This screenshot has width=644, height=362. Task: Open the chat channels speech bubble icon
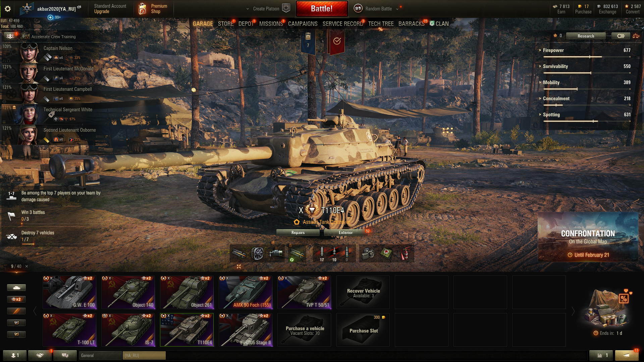pos(65,355)
